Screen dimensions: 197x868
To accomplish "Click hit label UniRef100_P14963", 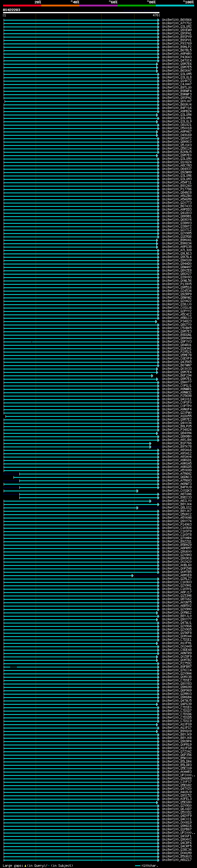I will 177,525.
